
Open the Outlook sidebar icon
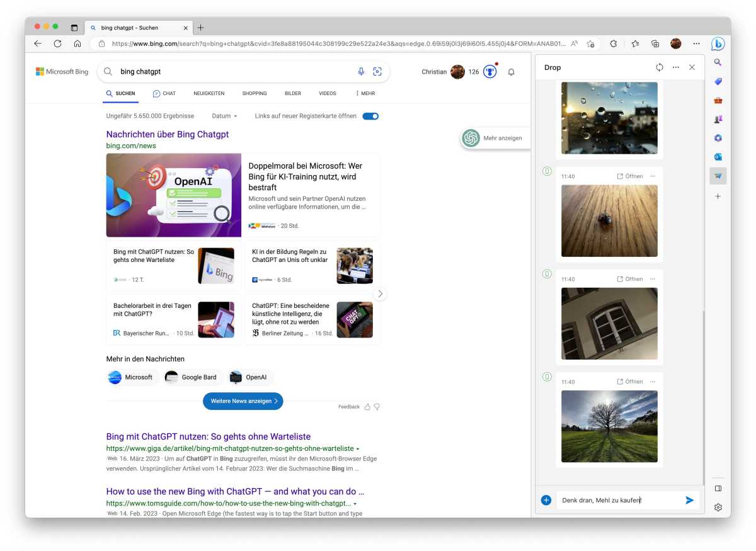718,157
